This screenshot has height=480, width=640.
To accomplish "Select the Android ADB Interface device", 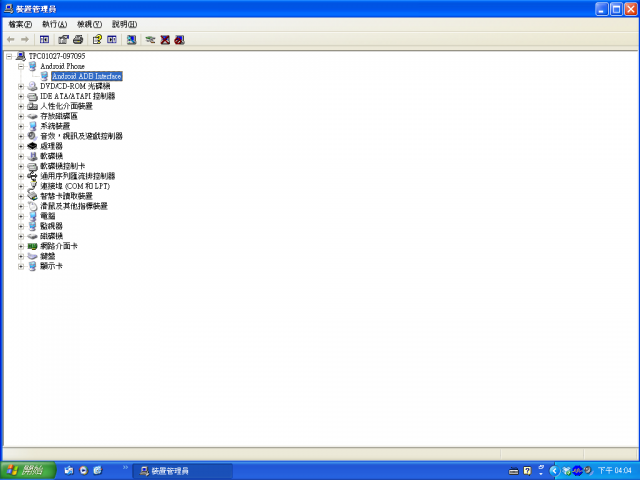I will point(87,76).
